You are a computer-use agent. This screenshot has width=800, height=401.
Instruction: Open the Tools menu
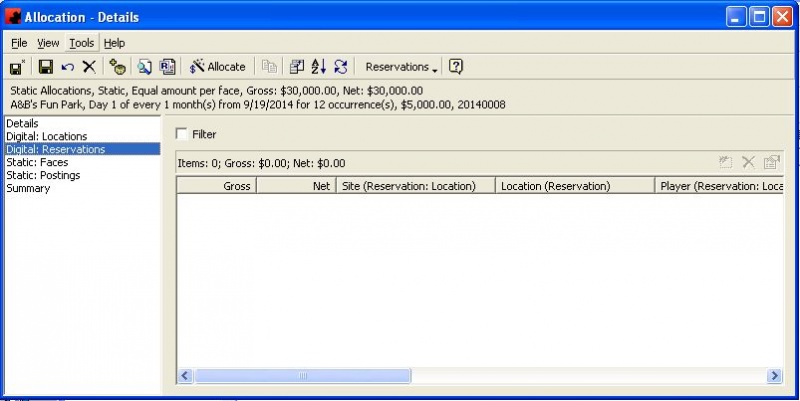[x=81, y=43]
